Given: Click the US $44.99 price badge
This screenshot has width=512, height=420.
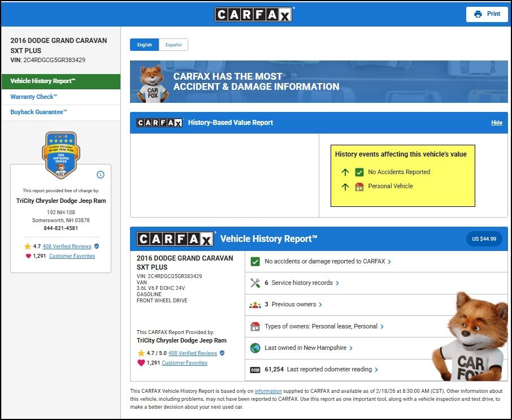Looking at the screenshot, I should tap(484, 239).
